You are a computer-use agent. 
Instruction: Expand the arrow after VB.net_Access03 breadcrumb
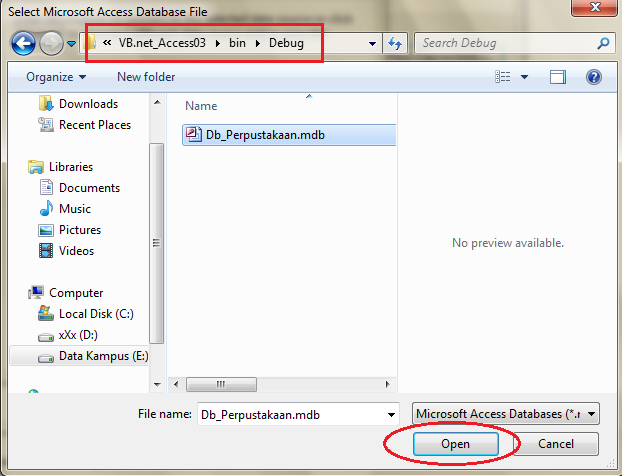(218, 43)
